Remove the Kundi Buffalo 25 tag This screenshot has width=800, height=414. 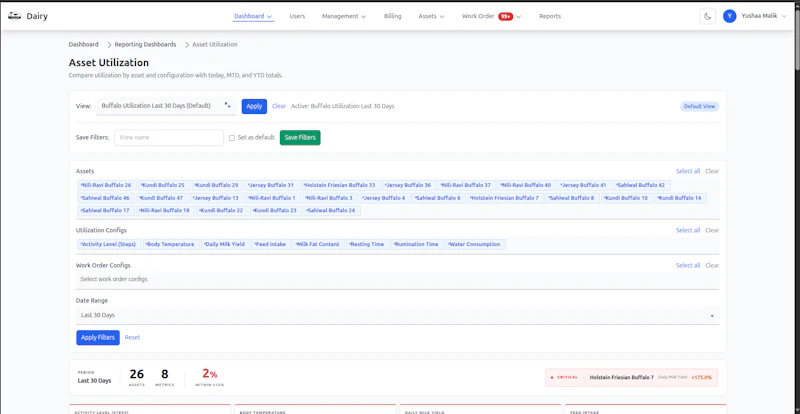pyautogui.click(x=141, y=185)
